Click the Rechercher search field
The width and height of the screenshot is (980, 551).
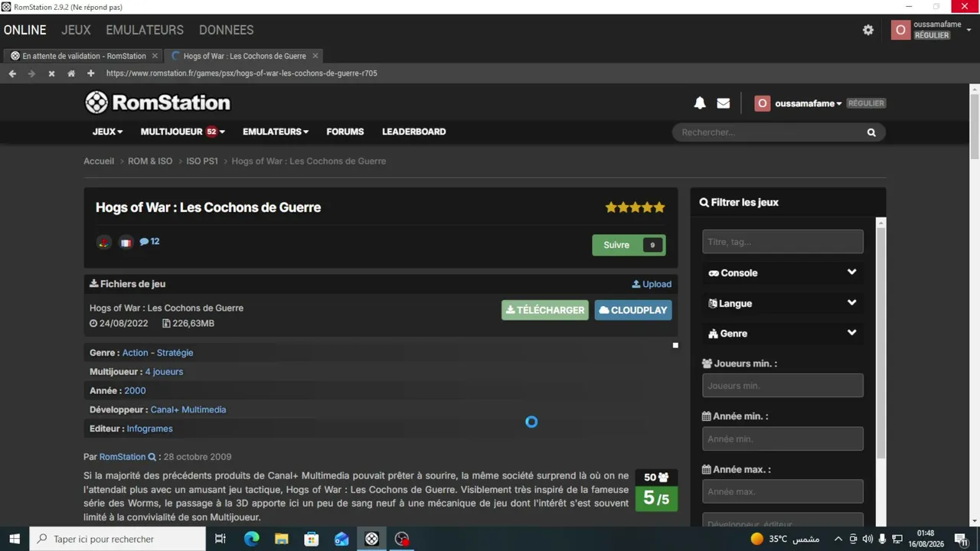click(x=769, y=132)
